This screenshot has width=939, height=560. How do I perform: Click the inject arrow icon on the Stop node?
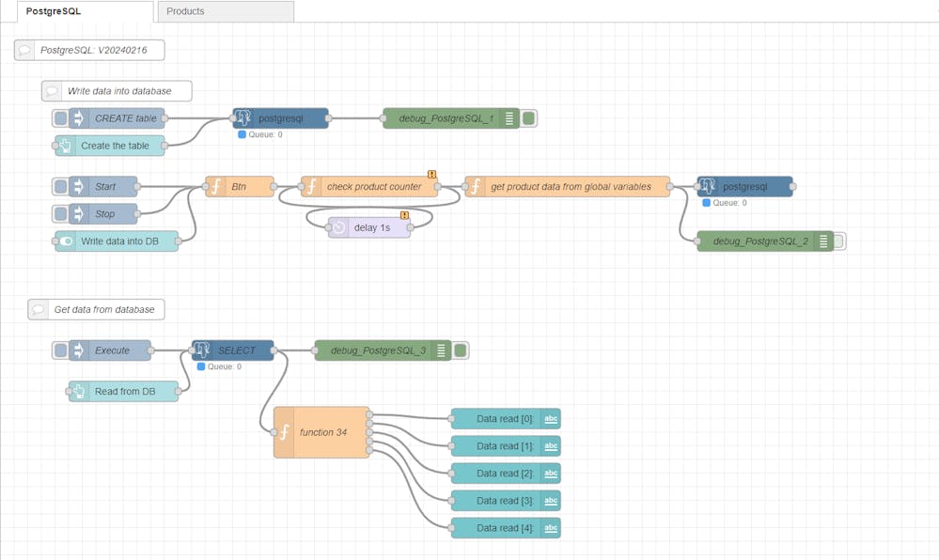tap(78, 214)
